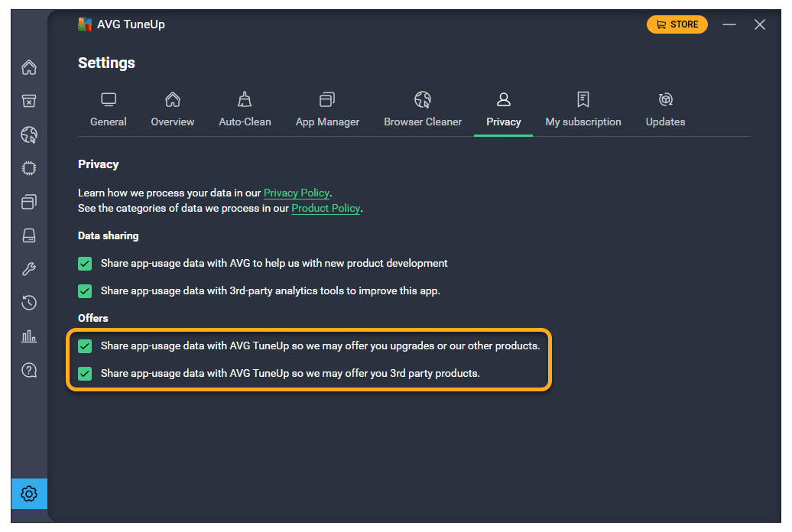This screenshot has width=792, height=532.
Task: Open the help question mark icon
Action: point(29,371)
